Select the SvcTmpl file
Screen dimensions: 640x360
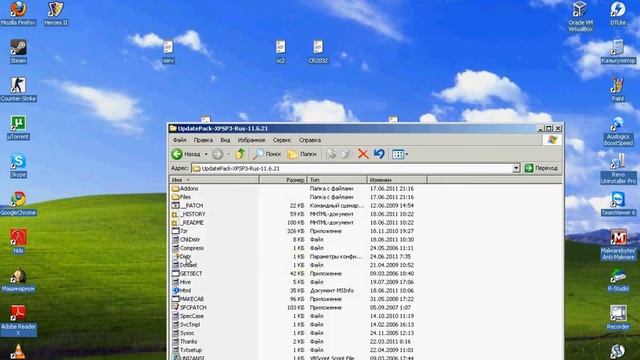click(186, 324)
